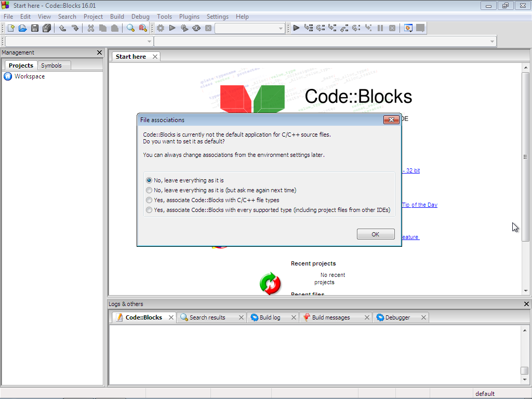Screen dimensions: 532x399
Task: Click the Paste clipboard icon
Action: click(x=115, y=28)
